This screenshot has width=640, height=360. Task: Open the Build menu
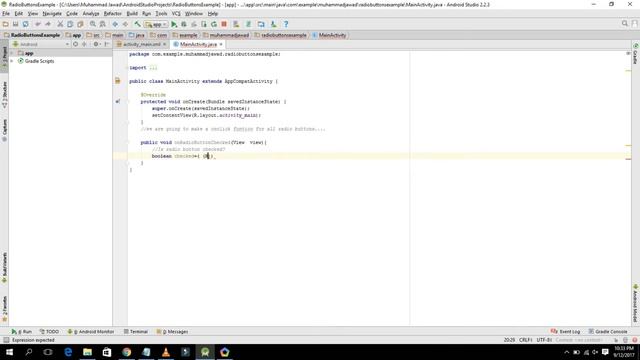132,13
